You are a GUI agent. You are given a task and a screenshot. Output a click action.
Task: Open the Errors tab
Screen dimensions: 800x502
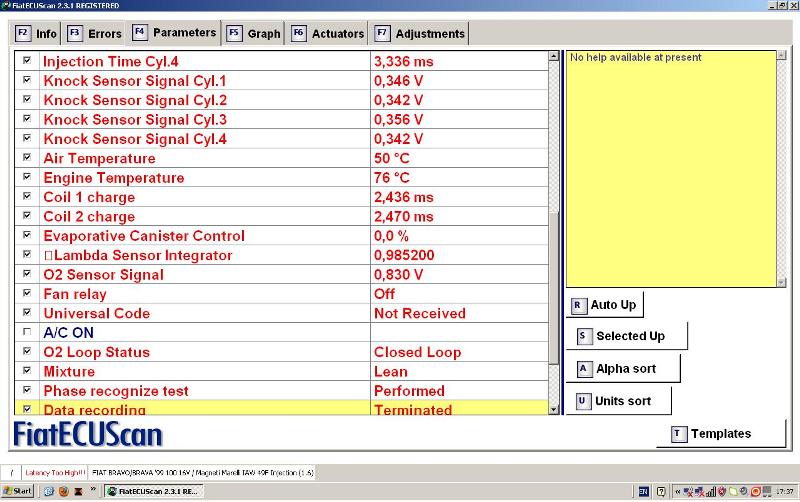coord(95,34)
